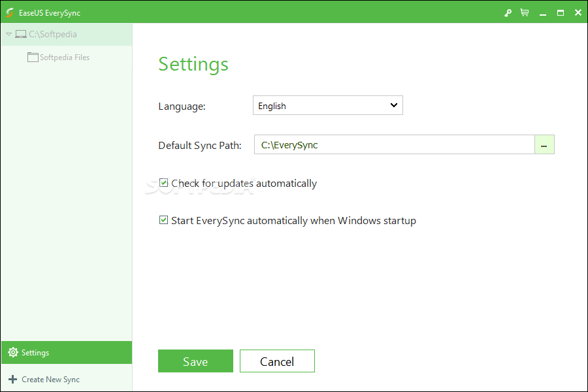Select Create New Sync in sidebar
588x392 pixels.
(x=67, y=379)
